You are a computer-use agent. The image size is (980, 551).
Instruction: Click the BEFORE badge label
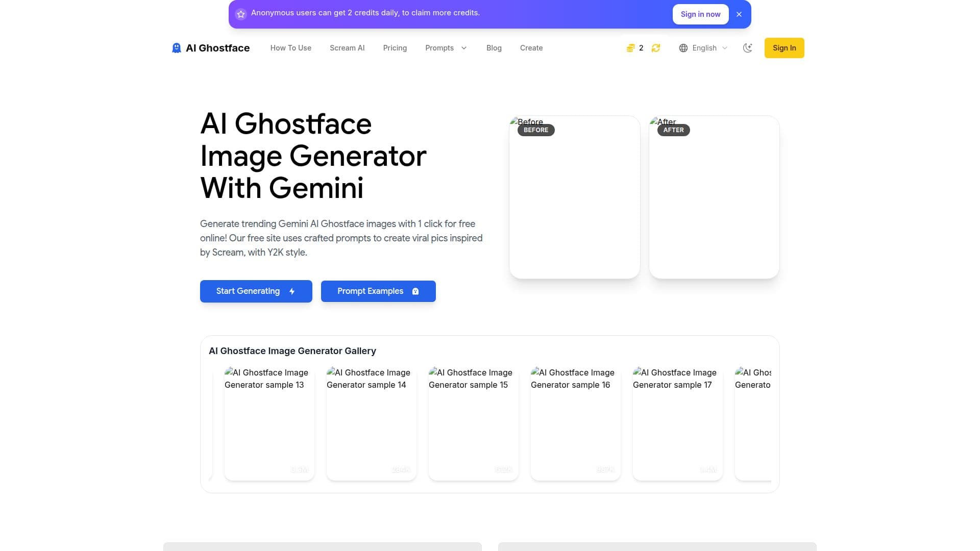(536, 130)
